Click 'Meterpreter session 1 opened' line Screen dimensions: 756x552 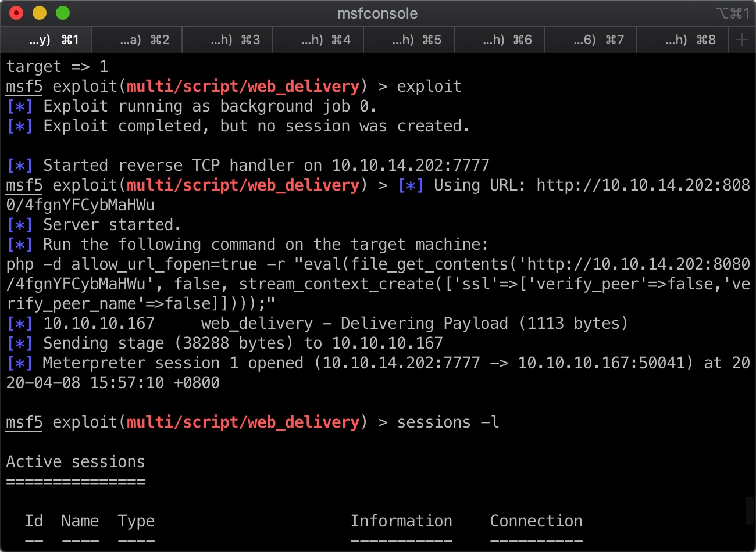[173, 363]
